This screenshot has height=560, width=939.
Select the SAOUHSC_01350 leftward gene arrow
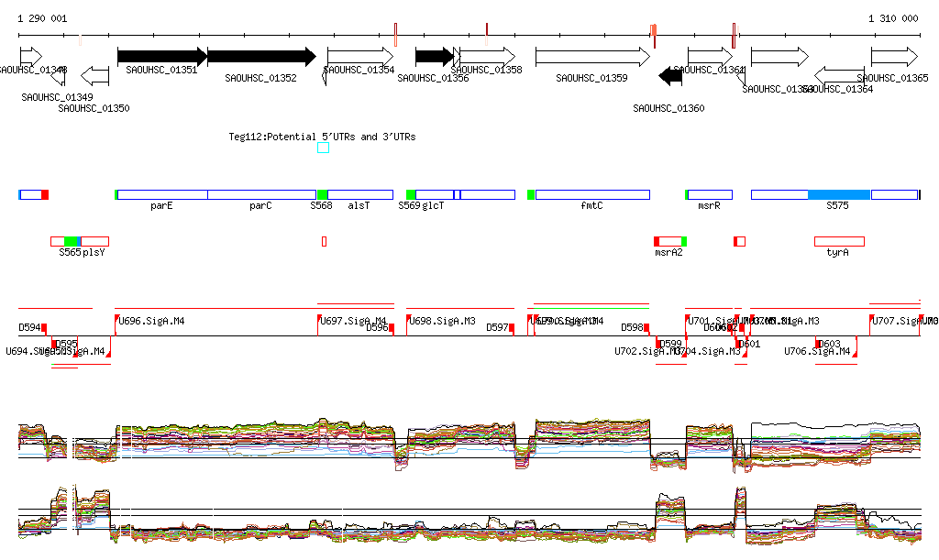94,76
